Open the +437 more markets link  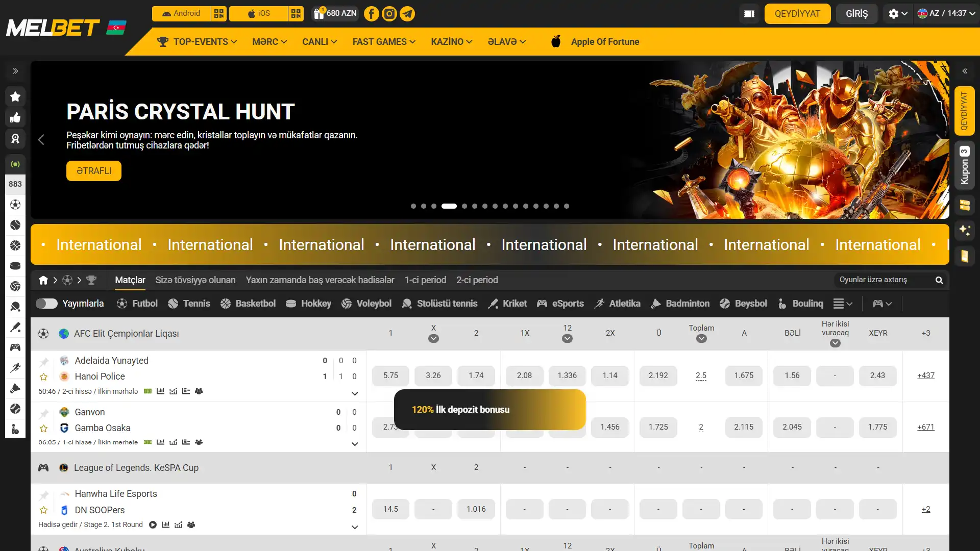point(926,375)
